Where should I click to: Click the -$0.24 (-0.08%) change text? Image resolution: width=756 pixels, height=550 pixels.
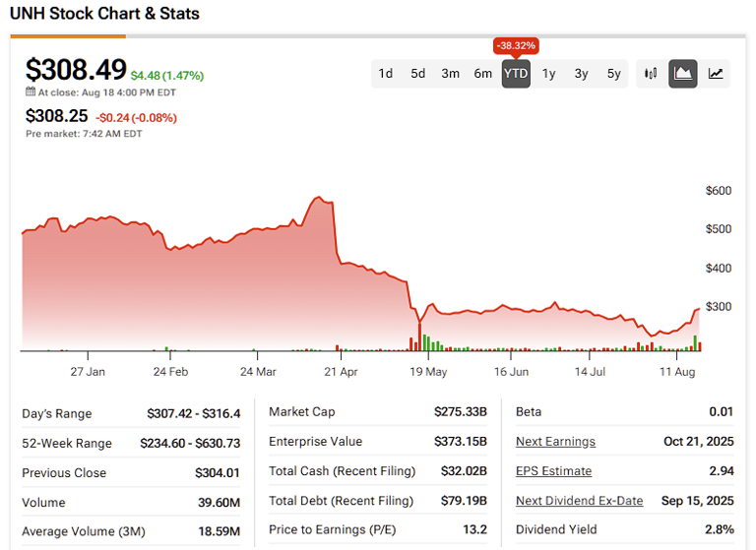click(137, 118)
